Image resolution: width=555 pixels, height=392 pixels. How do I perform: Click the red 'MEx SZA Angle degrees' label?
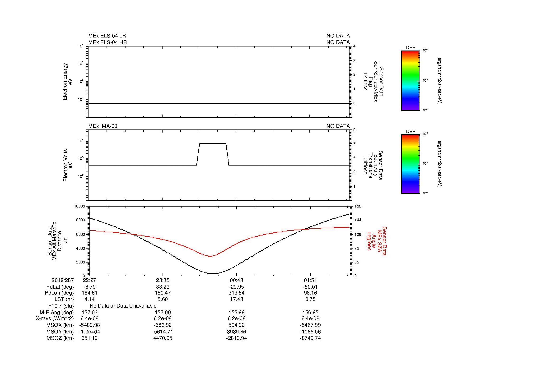(377, 241)
